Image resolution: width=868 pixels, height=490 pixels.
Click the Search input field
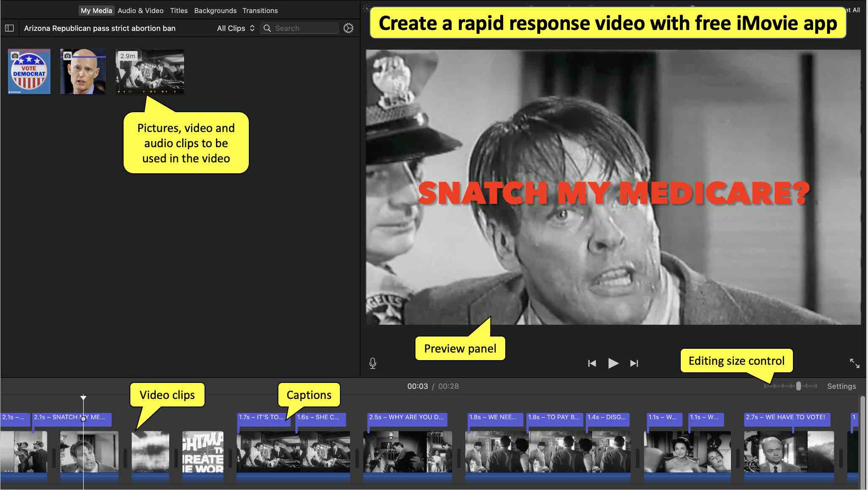[x=299, y=28]
